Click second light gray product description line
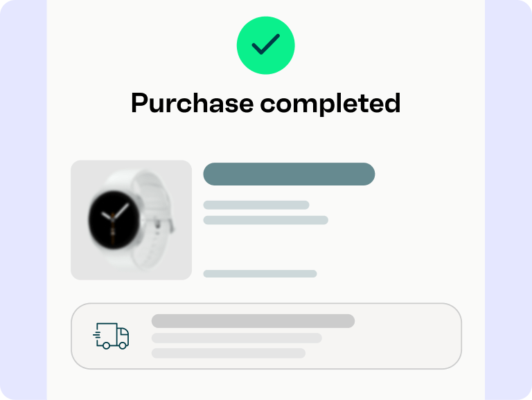The image size is (532, 400). point(266,220)
